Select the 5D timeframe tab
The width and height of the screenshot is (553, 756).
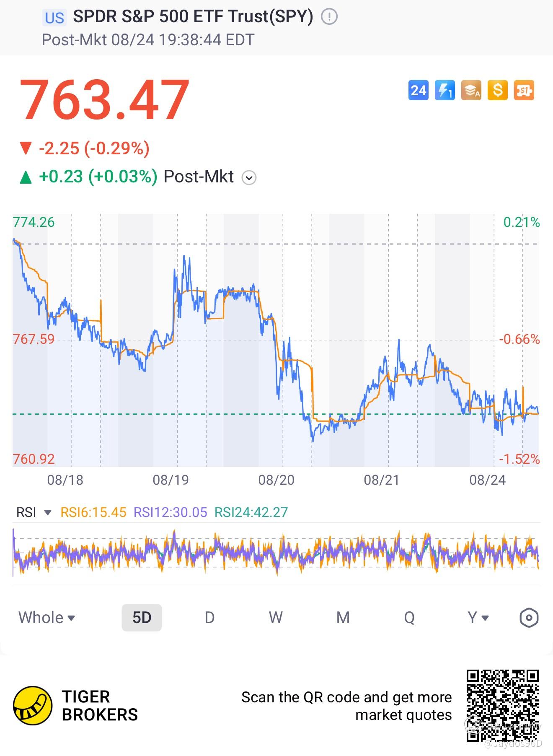click(142, 618)
